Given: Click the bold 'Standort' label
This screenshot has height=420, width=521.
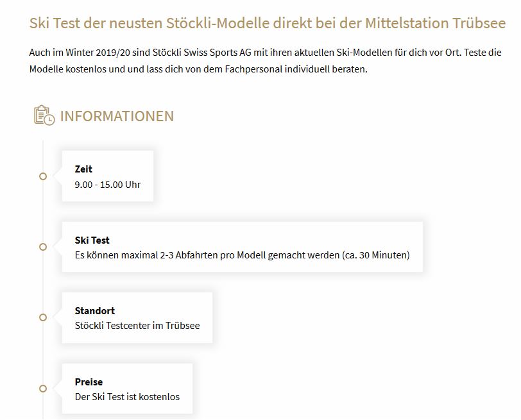Looking at the screenshot, I should (95, 311).
